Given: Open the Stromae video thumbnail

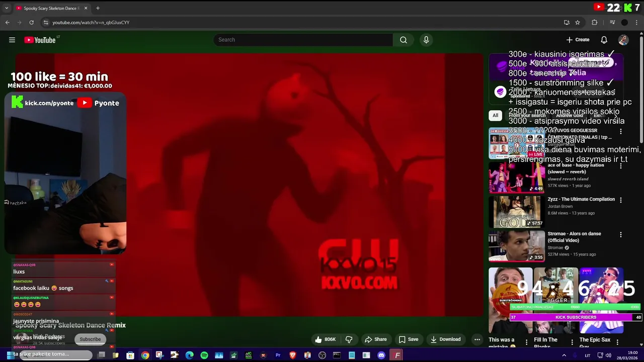Looking at the screenshot, I should tap(517, 246).
